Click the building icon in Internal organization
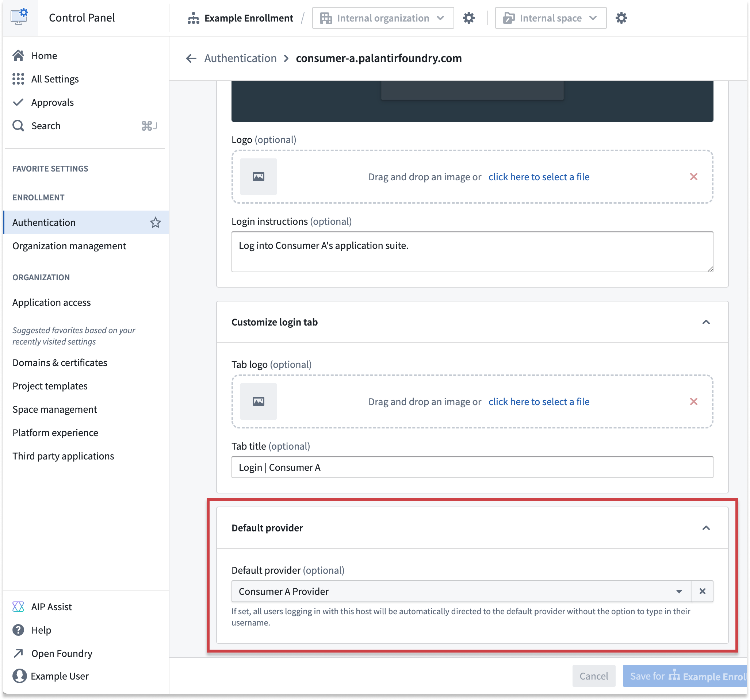This screenshot has width=750, height=700. tap(326, 18)
